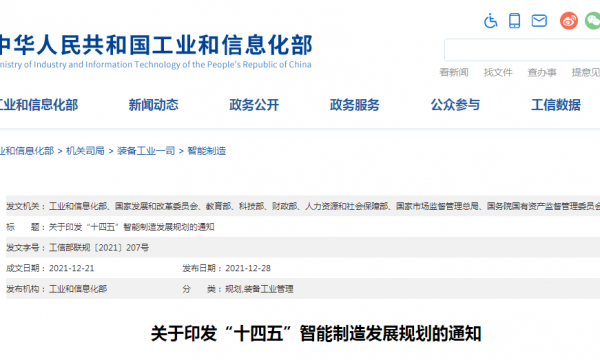Viewport: 600px width, 360px height.
Task: Click the 发布日期 value 2021-12-28
Action: pos(248,269)
